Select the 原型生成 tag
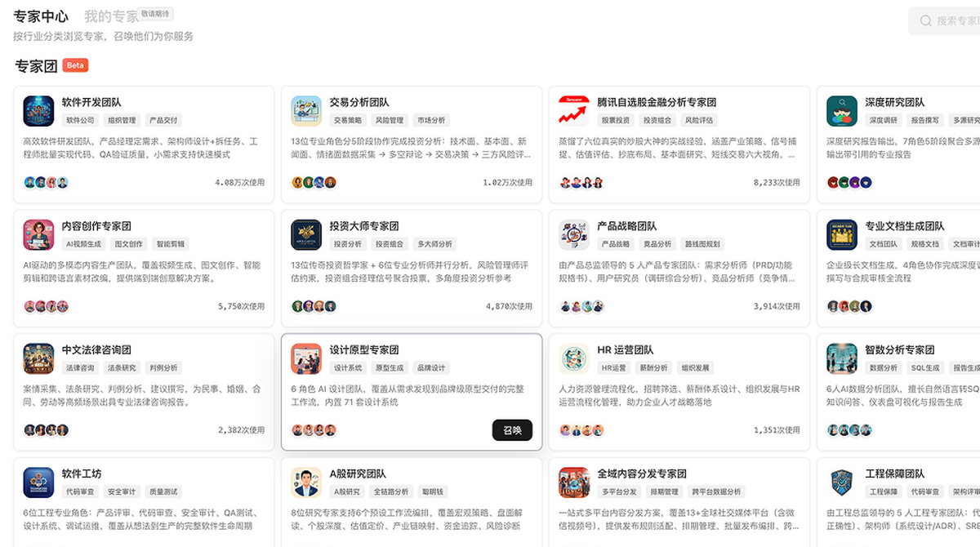This screenshot has width=980, height=547. coord(390,368)
